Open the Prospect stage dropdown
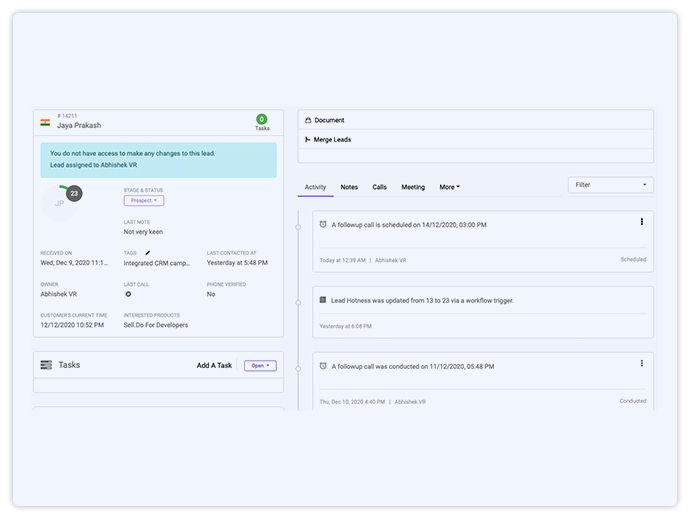The width and height of the screenshot is (689, 517). 144,200
